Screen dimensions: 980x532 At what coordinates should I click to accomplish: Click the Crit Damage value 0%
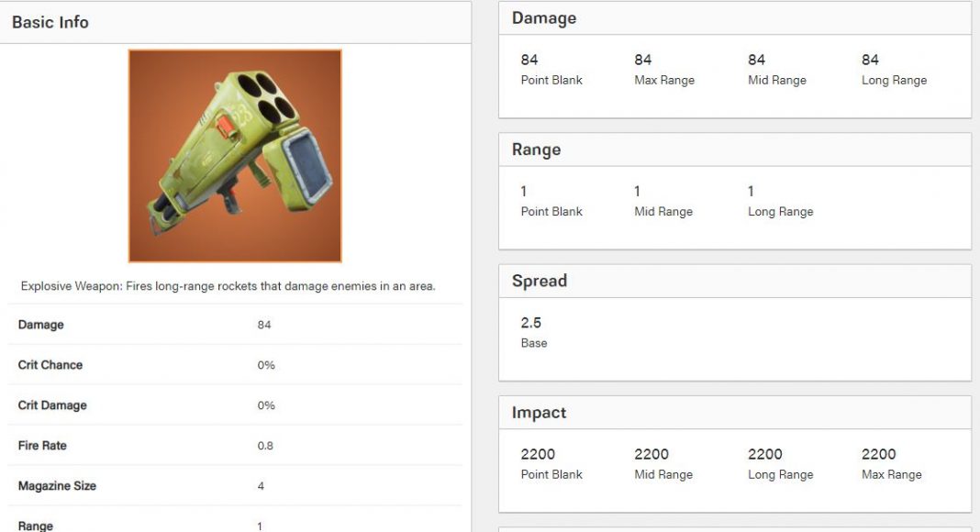265,405
